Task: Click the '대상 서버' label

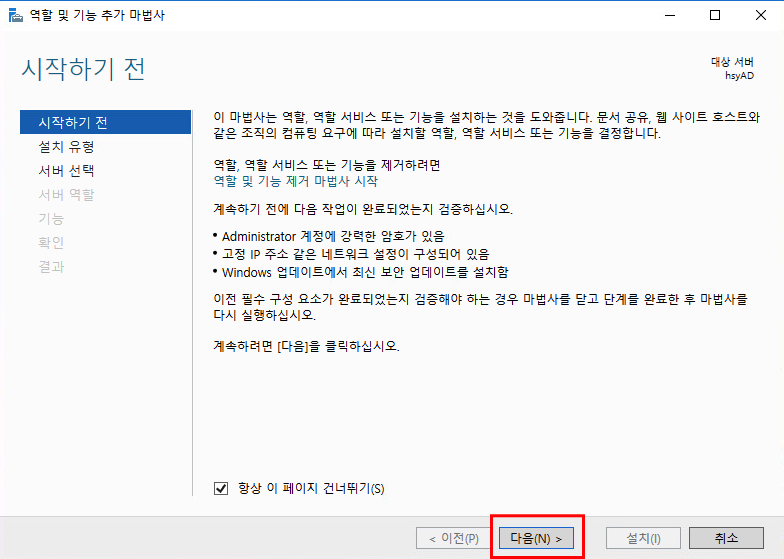Action: 732,62
